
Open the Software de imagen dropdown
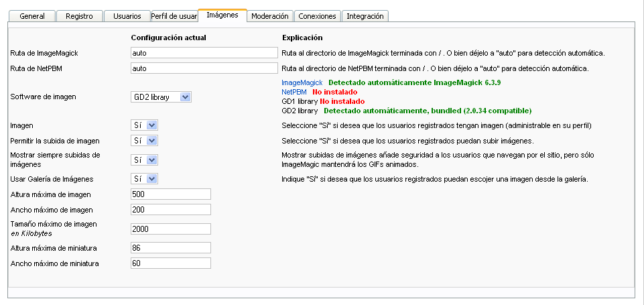click(x=161, y=97)
